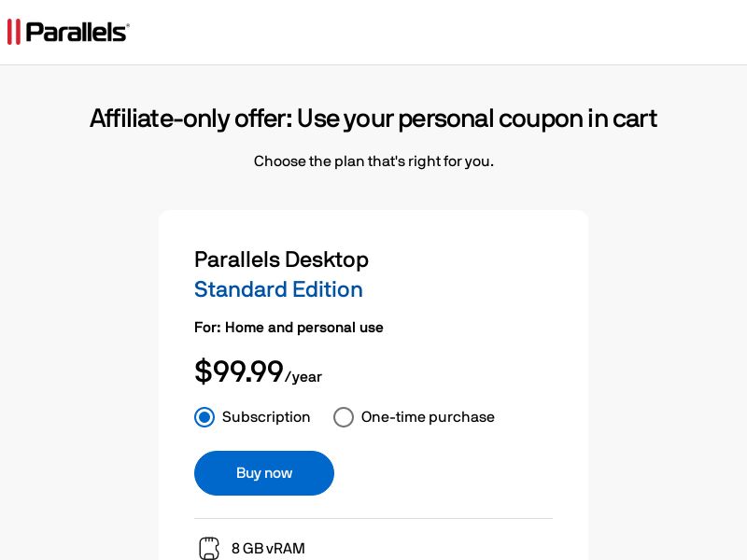The image size is (747, 560).
Task: Click the Buy now button
Action: tap(263, 473)
